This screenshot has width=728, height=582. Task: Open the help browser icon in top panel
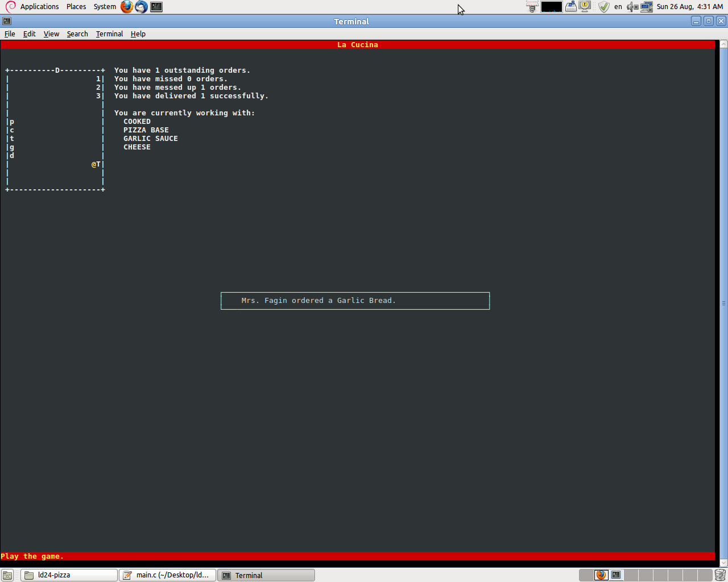[x=140, y=7]
